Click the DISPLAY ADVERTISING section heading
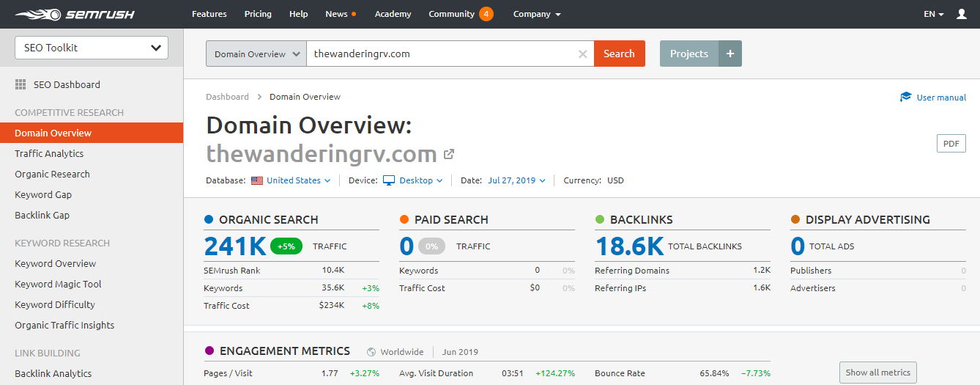The width and height of the screenshot is (980, 385). click(x=868, y=219)
